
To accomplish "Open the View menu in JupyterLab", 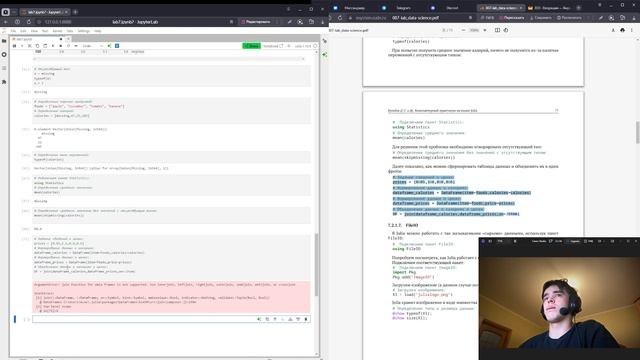I will click(x=34, y=31).
